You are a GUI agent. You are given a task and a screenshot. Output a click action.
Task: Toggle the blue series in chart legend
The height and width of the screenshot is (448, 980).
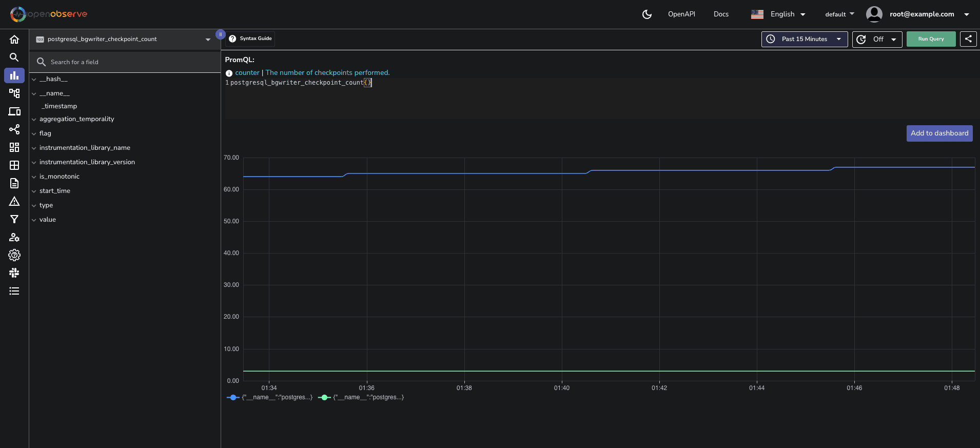(x=270, y=397)
